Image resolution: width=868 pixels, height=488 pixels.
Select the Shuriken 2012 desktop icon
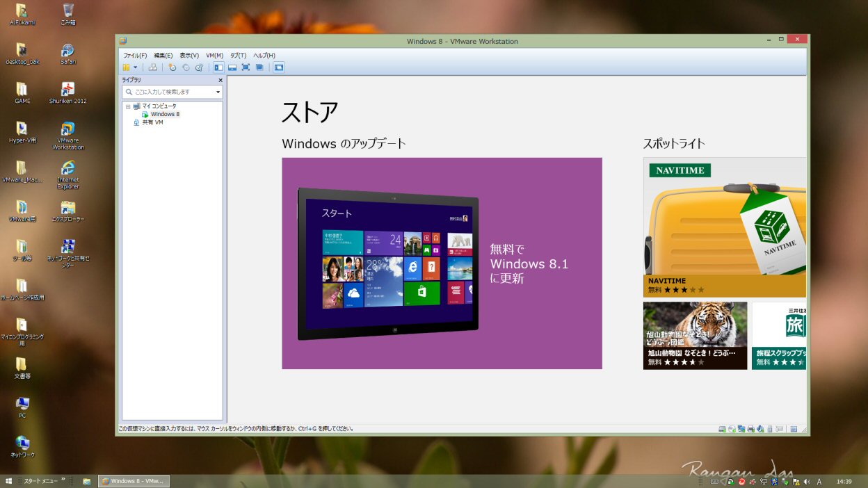tap(67, 93)
